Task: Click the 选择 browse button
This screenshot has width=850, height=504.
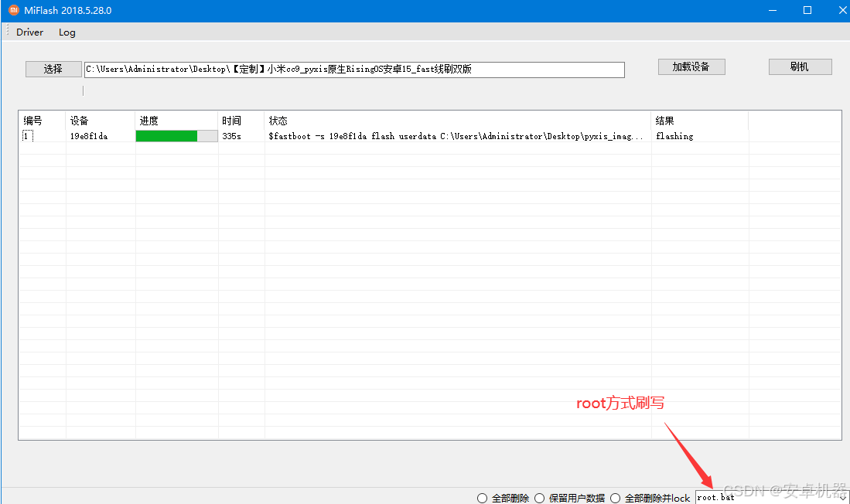Action: (53, 69)
